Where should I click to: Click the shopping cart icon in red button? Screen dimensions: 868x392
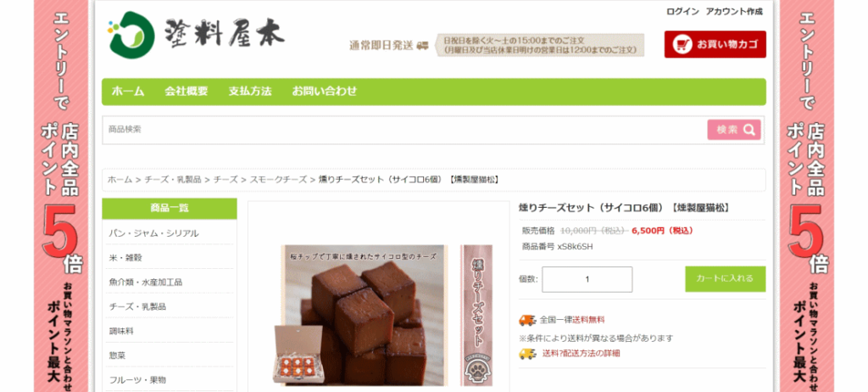[x=682, y=44]
